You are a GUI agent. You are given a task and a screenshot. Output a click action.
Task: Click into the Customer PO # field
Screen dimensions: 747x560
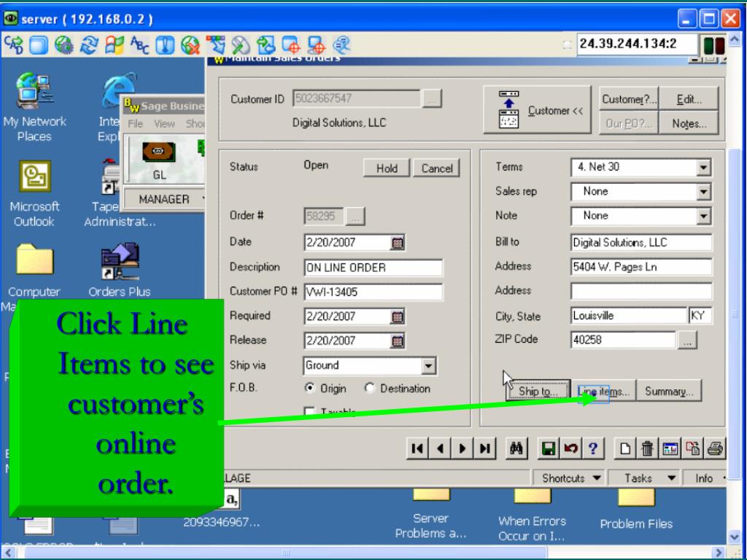tap(373, 292)
